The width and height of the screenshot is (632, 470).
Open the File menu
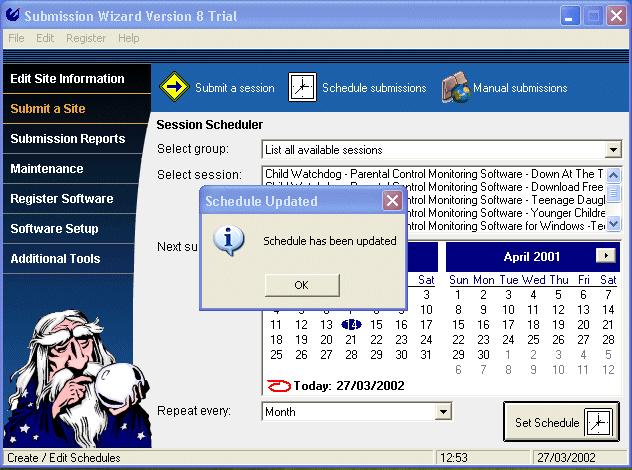pos(16,38)
